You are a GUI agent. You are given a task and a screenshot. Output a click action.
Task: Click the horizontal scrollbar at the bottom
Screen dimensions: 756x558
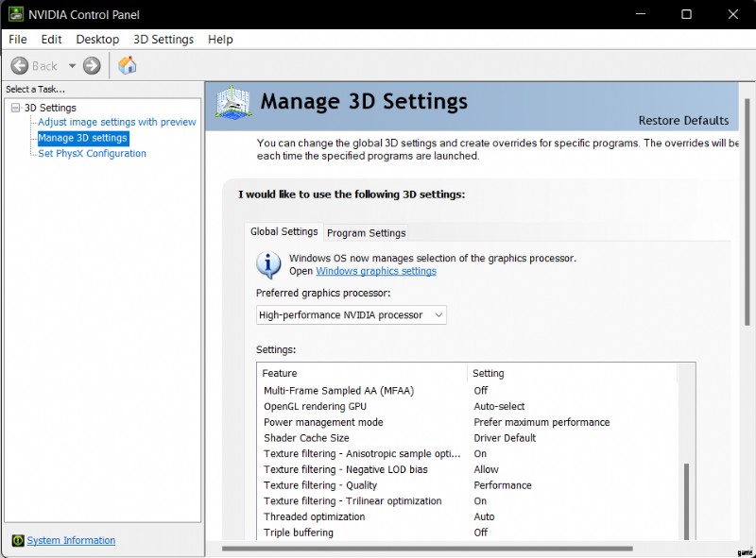(427, 549)
